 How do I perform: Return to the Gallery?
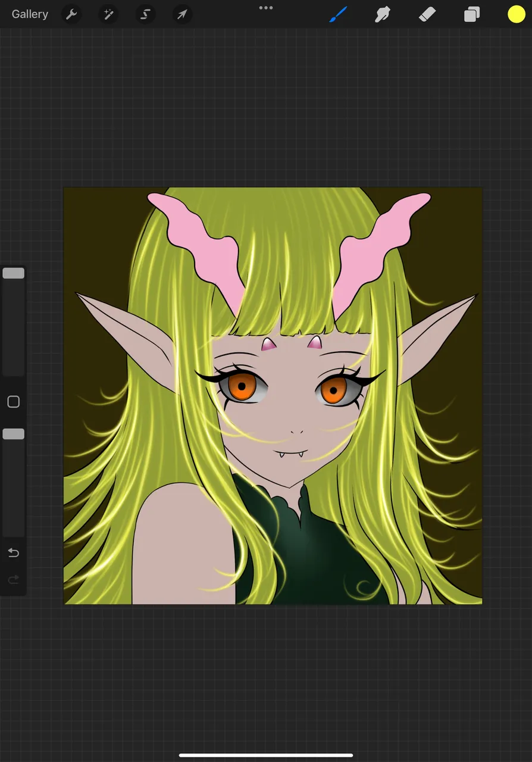(x=30, y=14)
